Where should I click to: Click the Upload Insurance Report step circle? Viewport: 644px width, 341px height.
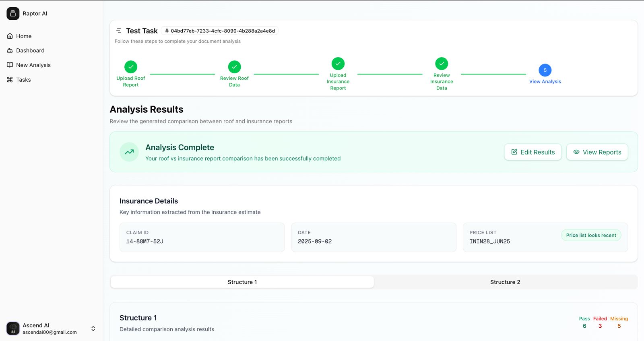pyautogui.click(x=338, y=64)
